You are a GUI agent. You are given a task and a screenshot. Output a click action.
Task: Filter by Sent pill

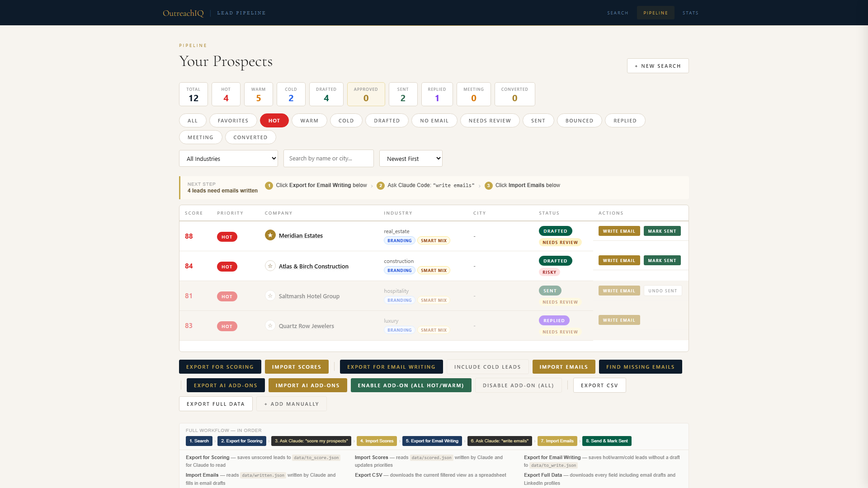pyautogui.click(x=538, y=121)
